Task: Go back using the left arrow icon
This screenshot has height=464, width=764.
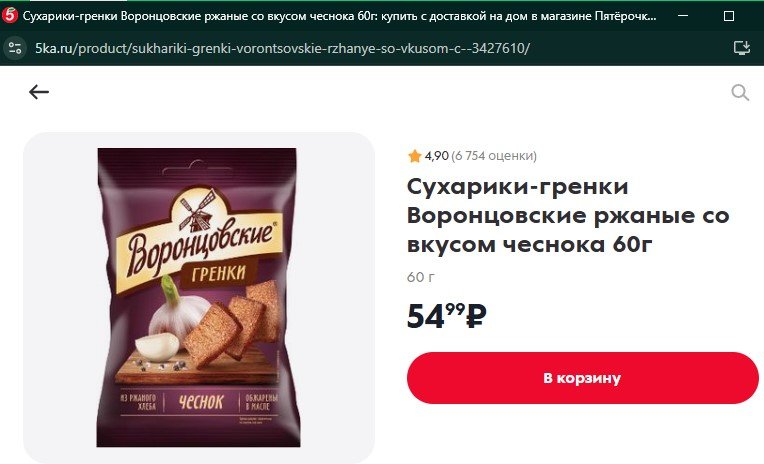Action: [39, 92]
